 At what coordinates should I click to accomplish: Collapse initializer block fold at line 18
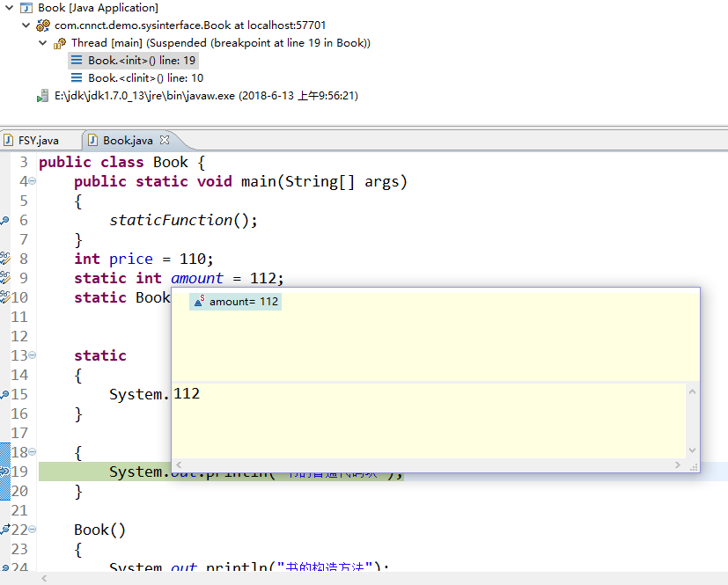coord(33,452)
